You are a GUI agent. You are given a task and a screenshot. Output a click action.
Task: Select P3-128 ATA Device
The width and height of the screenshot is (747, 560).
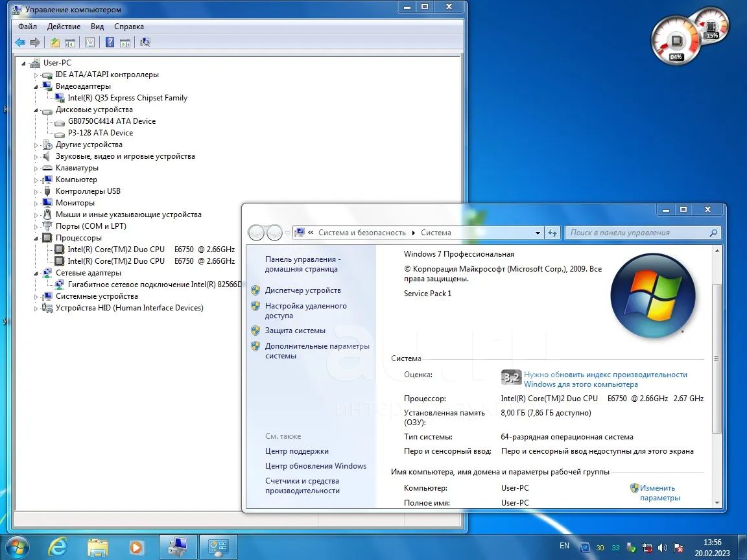[100, 133]
